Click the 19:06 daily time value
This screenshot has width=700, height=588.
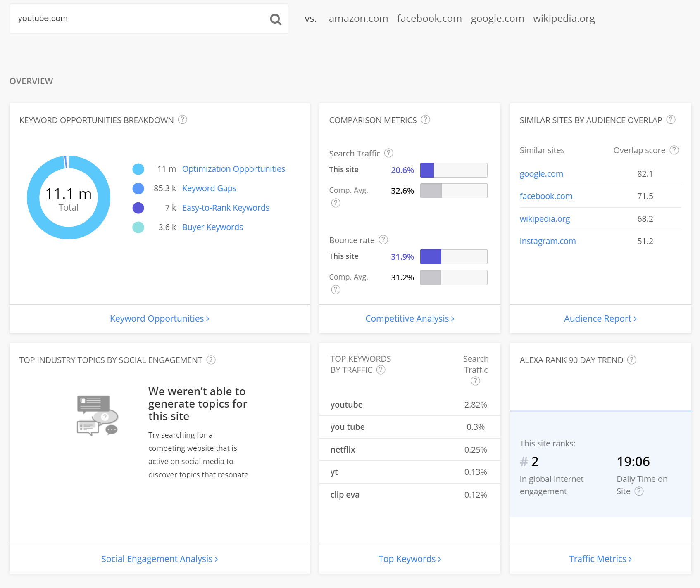[x=633, y=461]
